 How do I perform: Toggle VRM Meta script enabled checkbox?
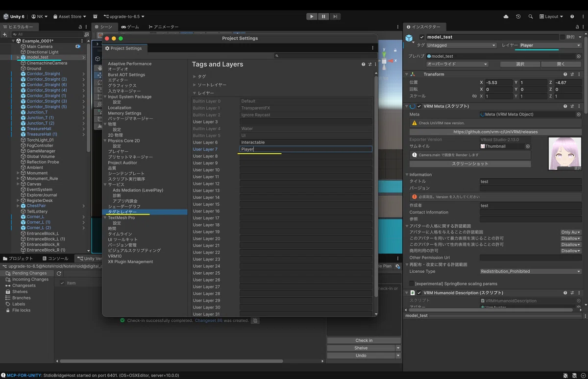pyautogui.click(x=419, y=106)
